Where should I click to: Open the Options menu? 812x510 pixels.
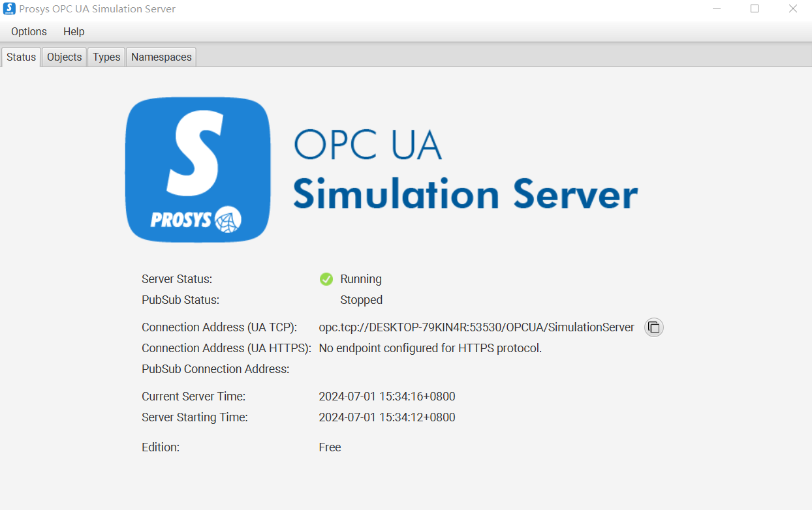[x=28, y=31]
